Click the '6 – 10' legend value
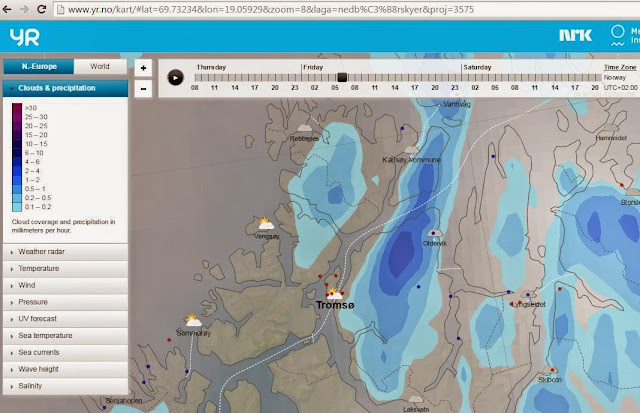The height and width of the screenshot is (413, 640). click(x=34, y=153)
